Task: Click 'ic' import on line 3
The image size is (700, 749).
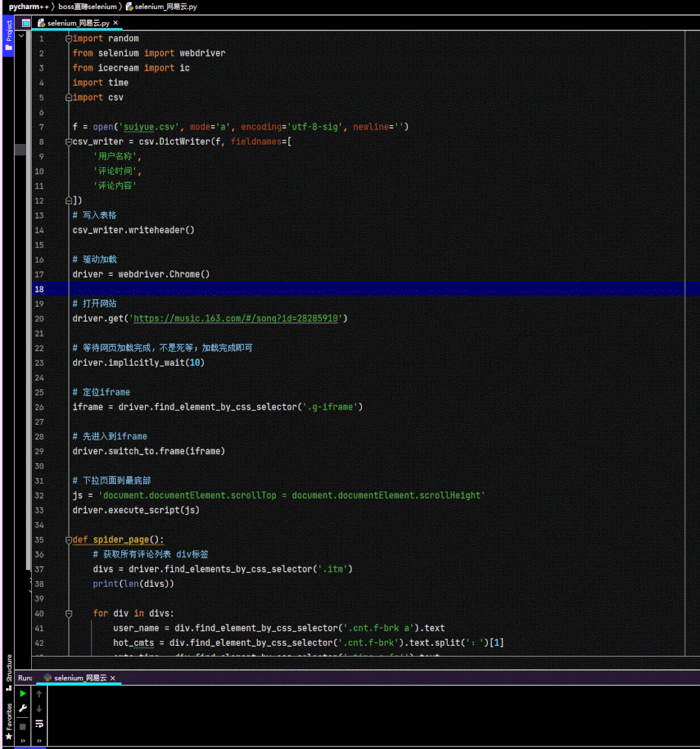Action: click(184, 68)
